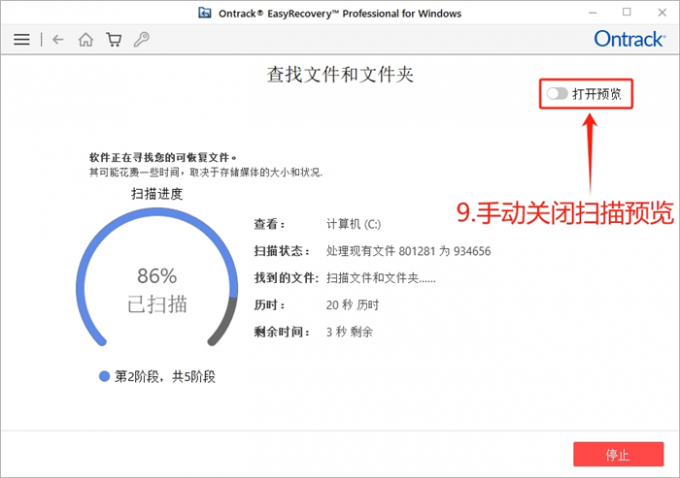Toggle the 打开预览 preview switch
This screenshot has height=478, width=680.
pyautogui.click(x=557, y=93)
